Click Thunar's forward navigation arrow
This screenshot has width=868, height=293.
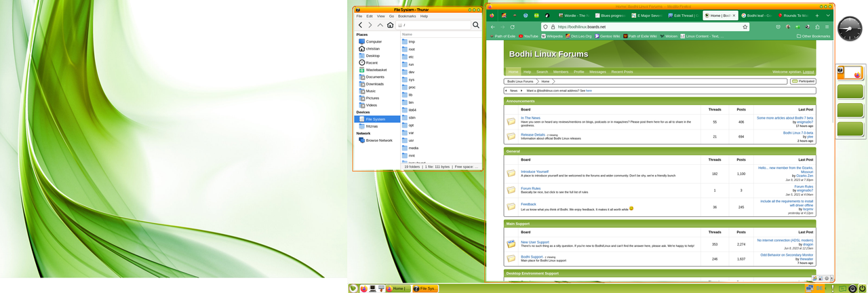point(370,25)
